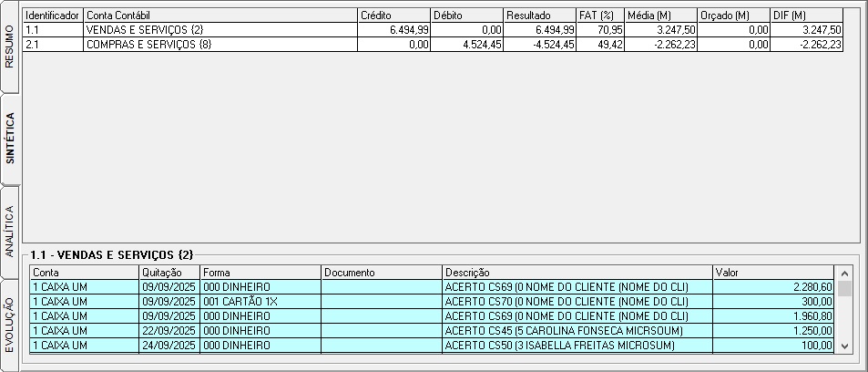Click the Valor column header in details

pyautogui.click(x=772, y=272)
